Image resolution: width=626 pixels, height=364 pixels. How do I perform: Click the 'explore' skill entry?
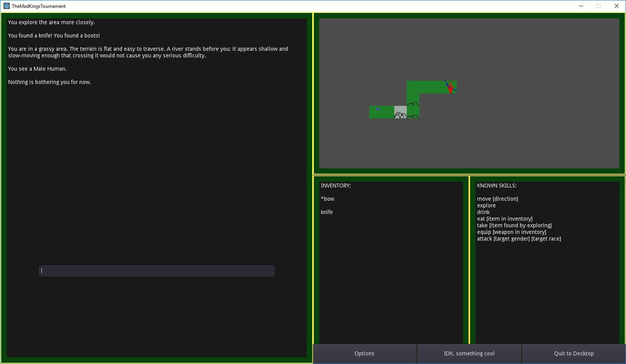(x=486, y=205)
